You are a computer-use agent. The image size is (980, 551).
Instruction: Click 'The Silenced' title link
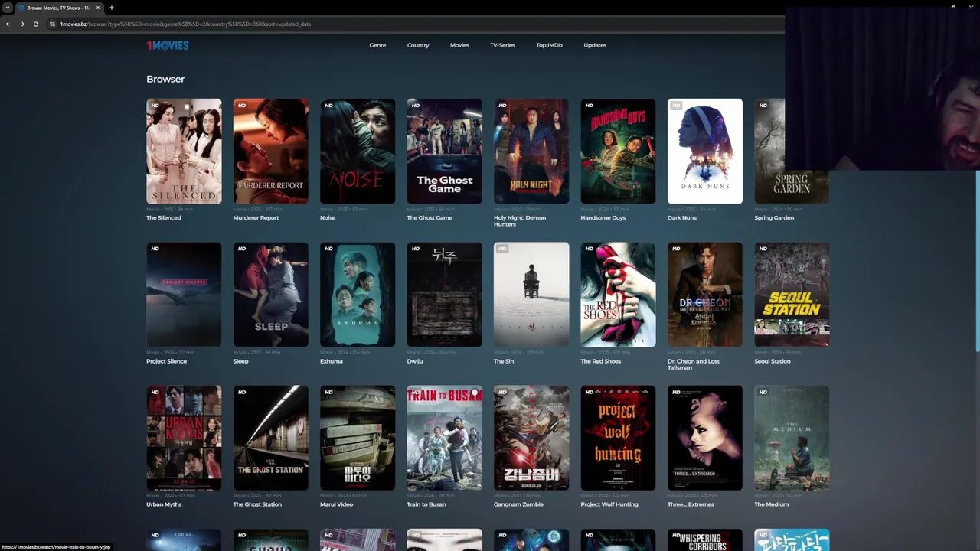tap(164, 218)
